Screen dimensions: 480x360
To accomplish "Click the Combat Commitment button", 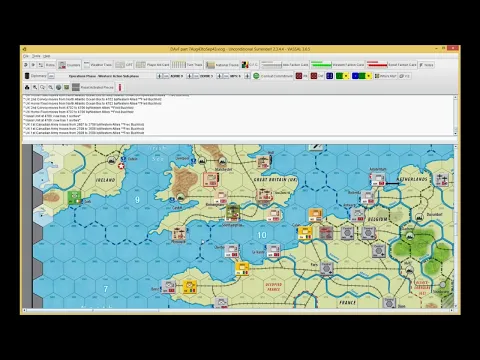I will (x=272, y=76).
